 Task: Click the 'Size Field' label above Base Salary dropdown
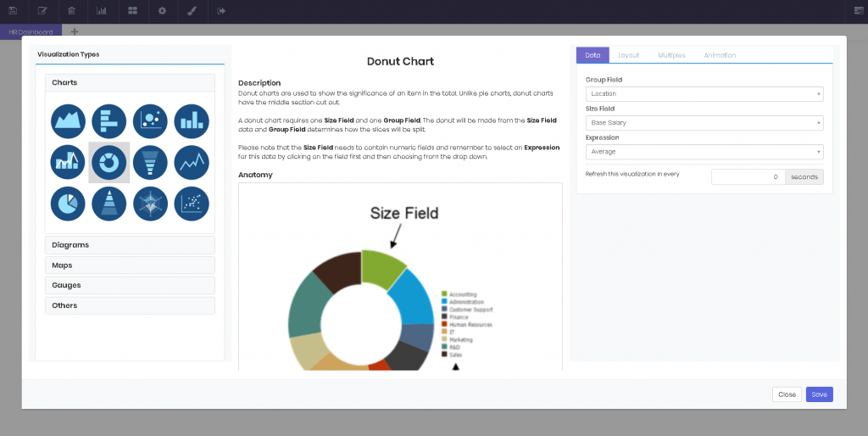click(600, 109)
